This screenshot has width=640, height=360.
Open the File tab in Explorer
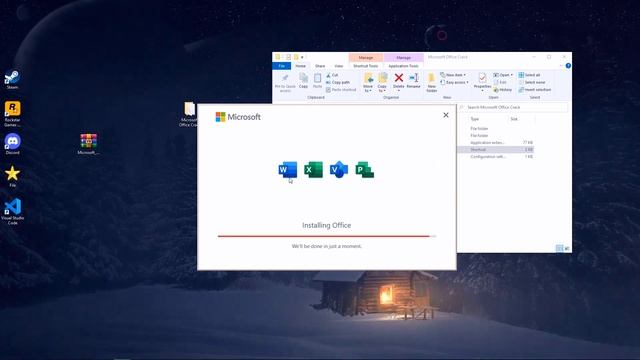(282, 66)
